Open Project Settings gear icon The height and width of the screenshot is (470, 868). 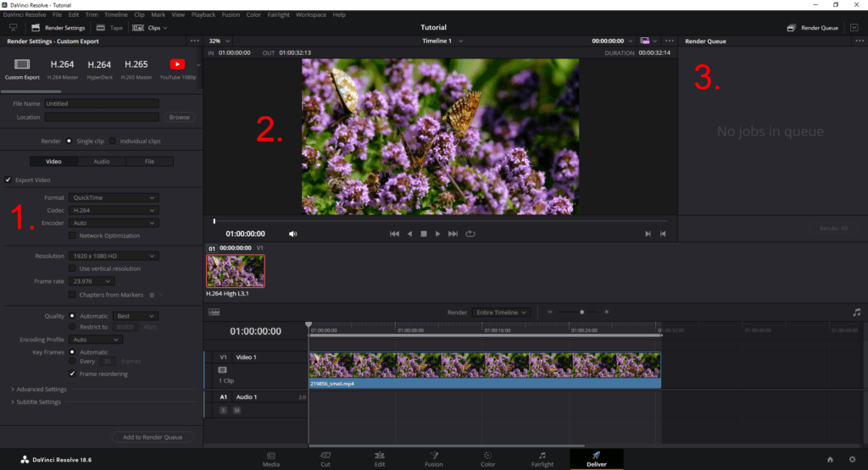click(x=852, y=459)
